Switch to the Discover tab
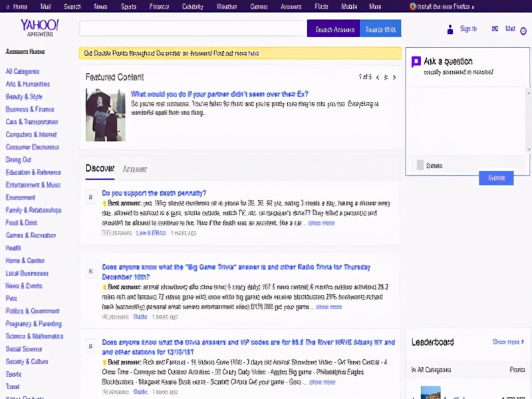Viewport: 532px width, 399px height. (x=100, y=168)
